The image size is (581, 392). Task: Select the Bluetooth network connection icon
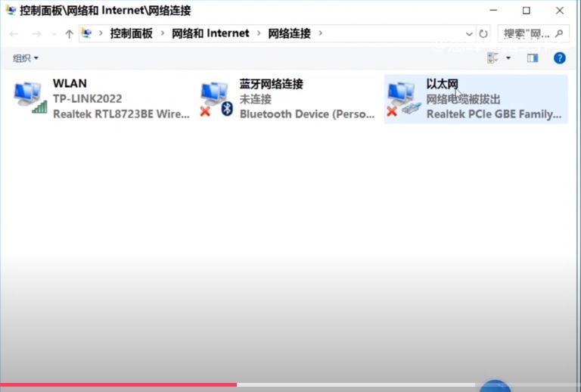pyautogui.click(x=216, y=98)
